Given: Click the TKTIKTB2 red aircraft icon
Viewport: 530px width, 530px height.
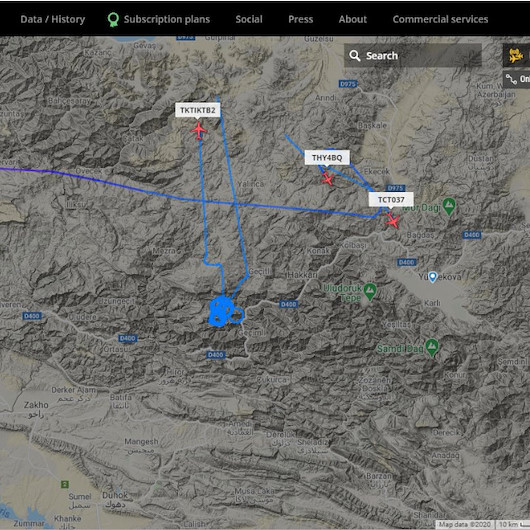Looking at the screenshot, I should coord(199,130).
